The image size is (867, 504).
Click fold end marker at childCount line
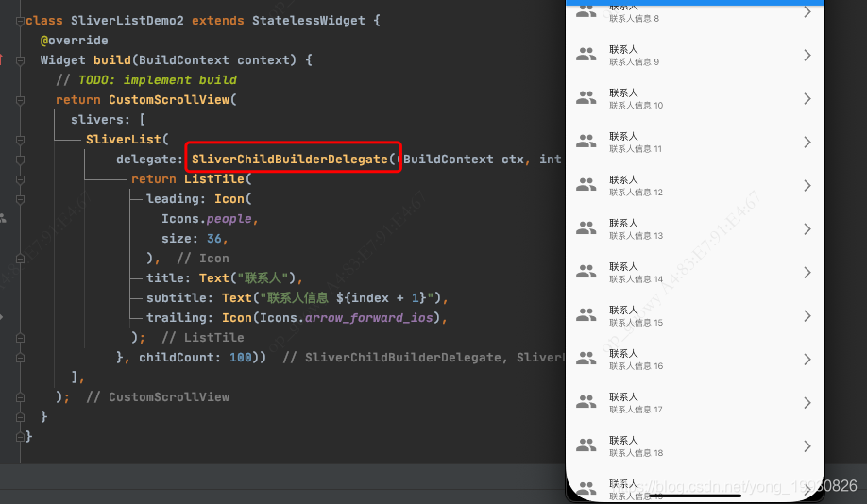coord(21,358)
